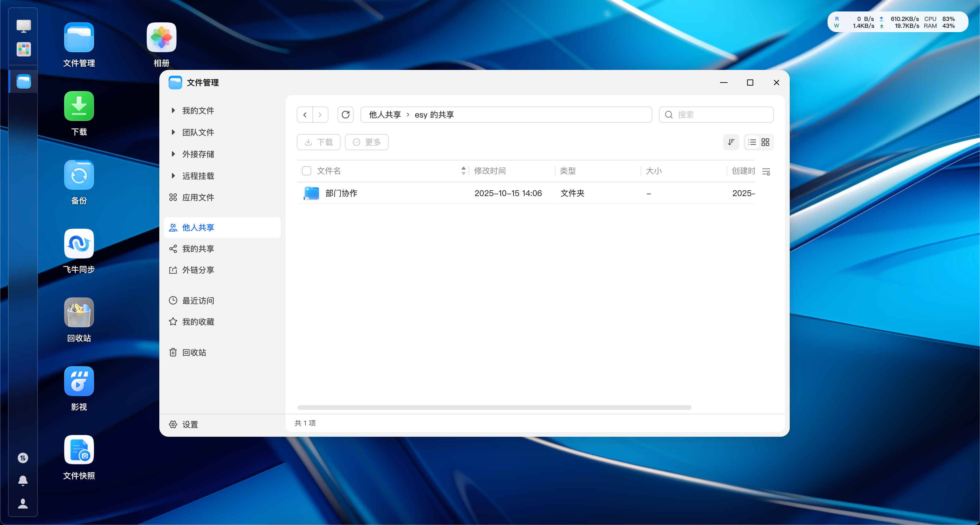Select 他人共享 in the sidebar
Viewport: 980px width, 525px height.
click(x=222, y=228)
